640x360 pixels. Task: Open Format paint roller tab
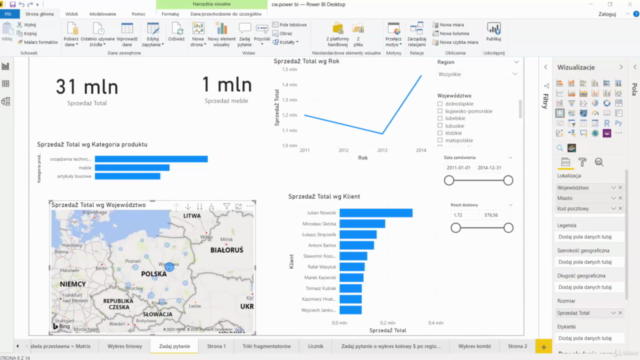click(x=582, y=162)
